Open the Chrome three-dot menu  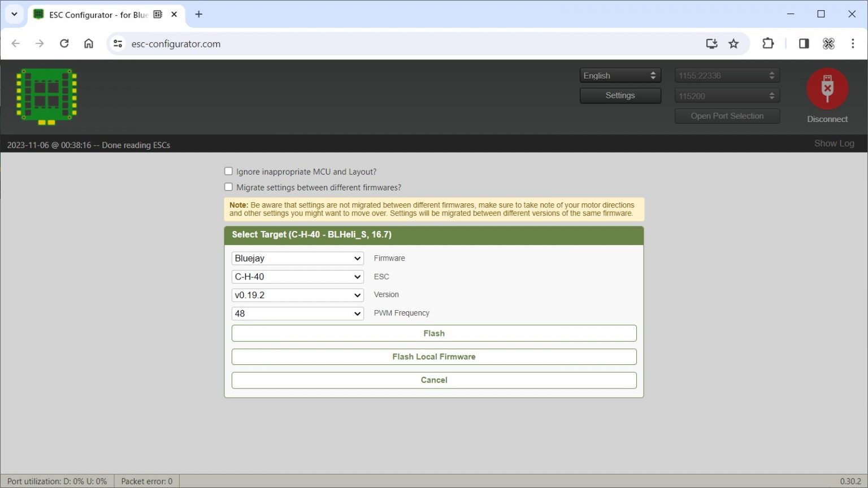coord(853,43)
